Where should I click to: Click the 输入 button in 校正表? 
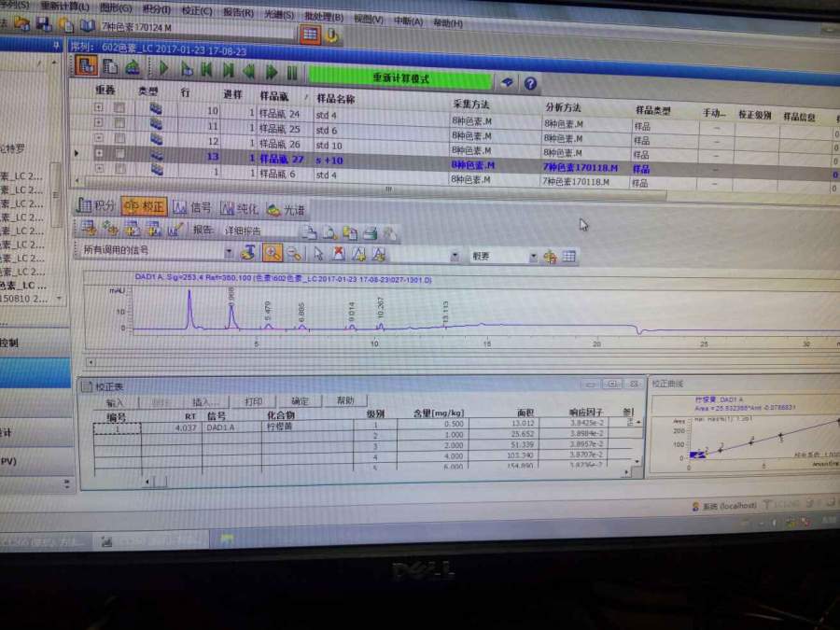[x=115, y=402]
